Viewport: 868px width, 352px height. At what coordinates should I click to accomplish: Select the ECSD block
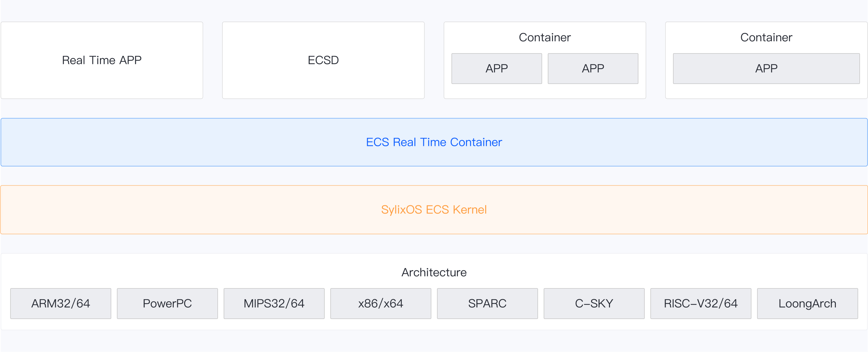[x=323, y=60]
